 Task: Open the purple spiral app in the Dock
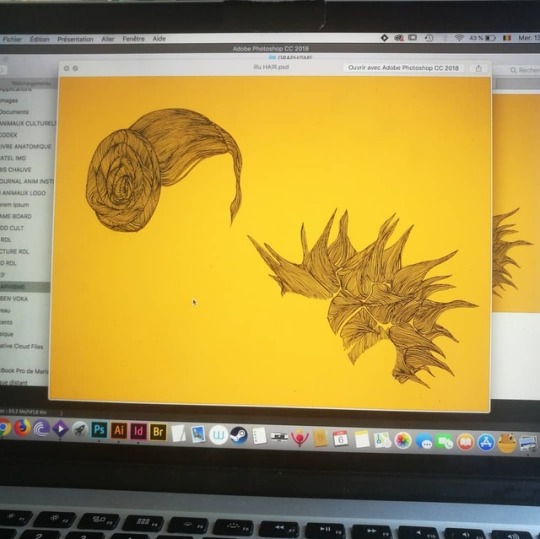tap(41, 428)
